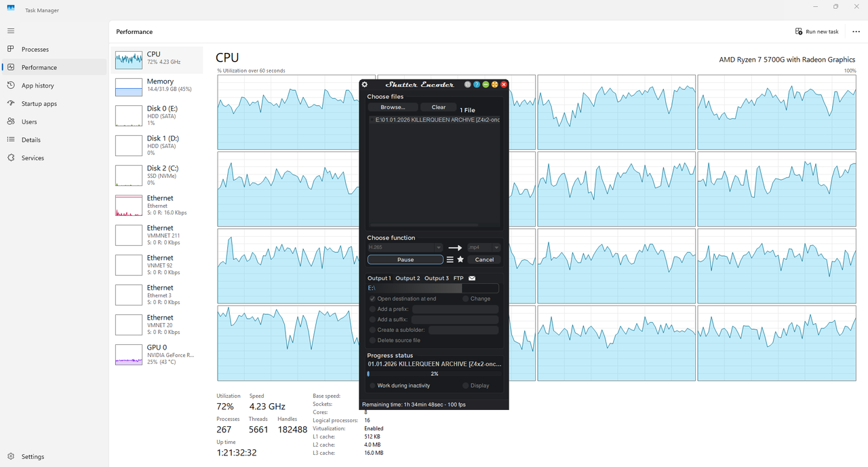Close Shutter Encoder with the red circle
This screenshot has height=467, width=868.
pos(504,84)
